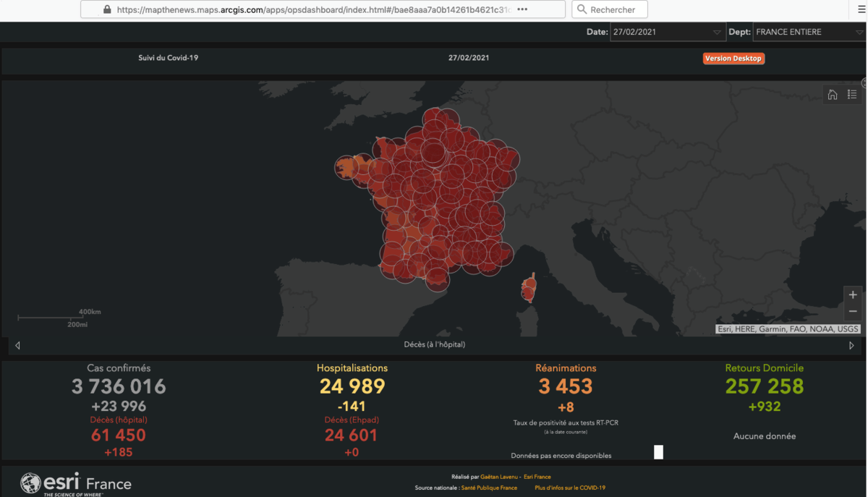Click the Taux de positivité aux tests RT-PCR label

[566, 422]
